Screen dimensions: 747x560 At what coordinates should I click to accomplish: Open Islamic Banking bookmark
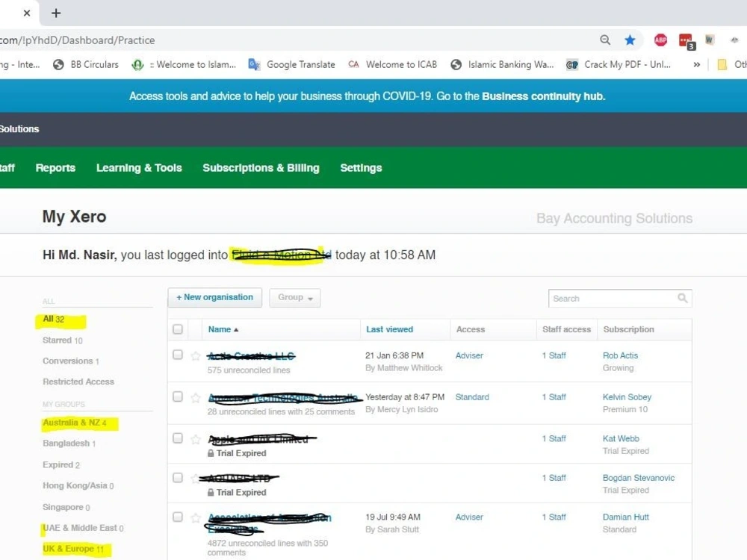pyautogui.click(x=502, y=65)
